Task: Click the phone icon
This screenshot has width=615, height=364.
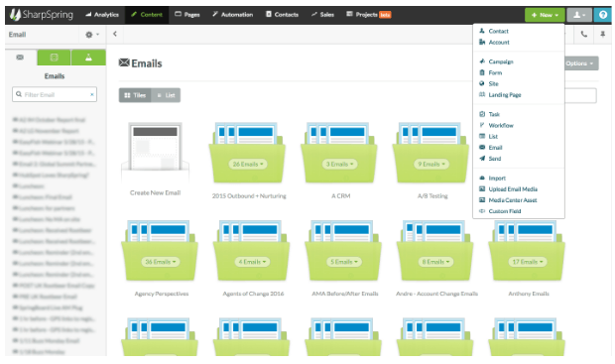Action: pos(583,35)
